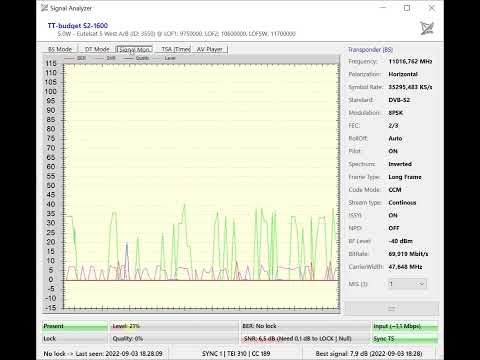Click the SYNC 1 TEI 310 status

point(236,353)
